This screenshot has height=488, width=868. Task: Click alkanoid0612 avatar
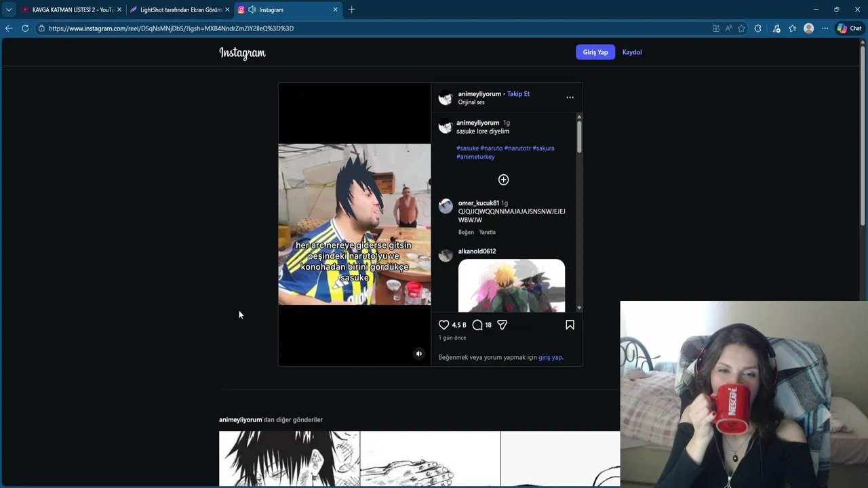click(446, 255)
